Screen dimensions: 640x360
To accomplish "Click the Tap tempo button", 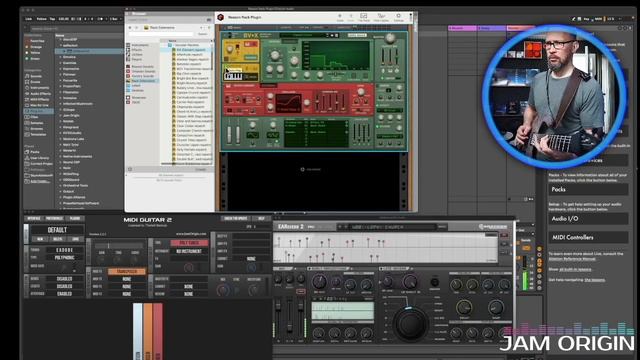I will point(52,19).
